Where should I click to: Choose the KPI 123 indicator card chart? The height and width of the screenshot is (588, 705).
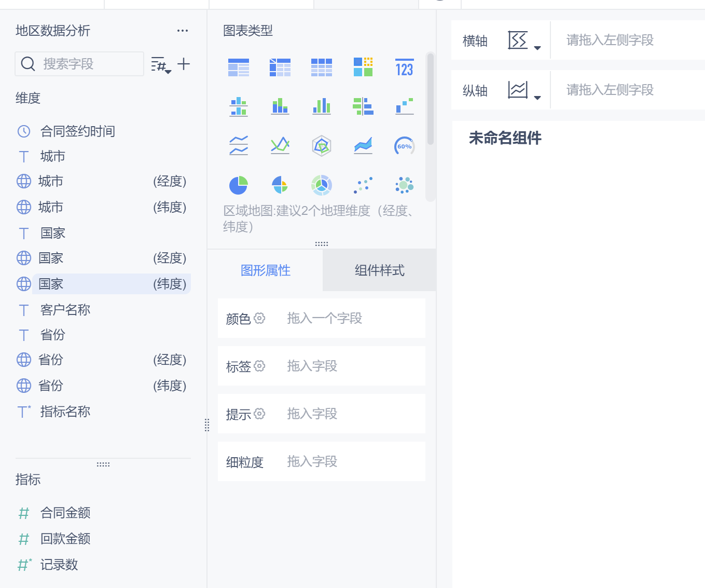tap(405, 67)
